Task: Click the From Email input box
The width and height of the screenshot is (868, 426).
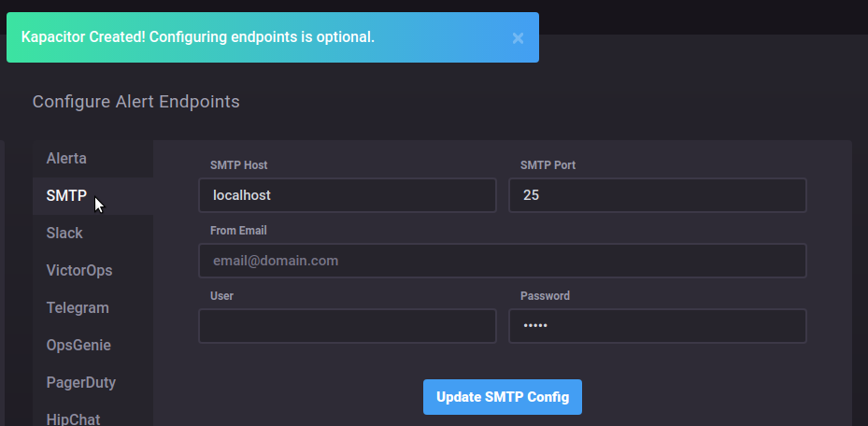Action: point(502,262)
